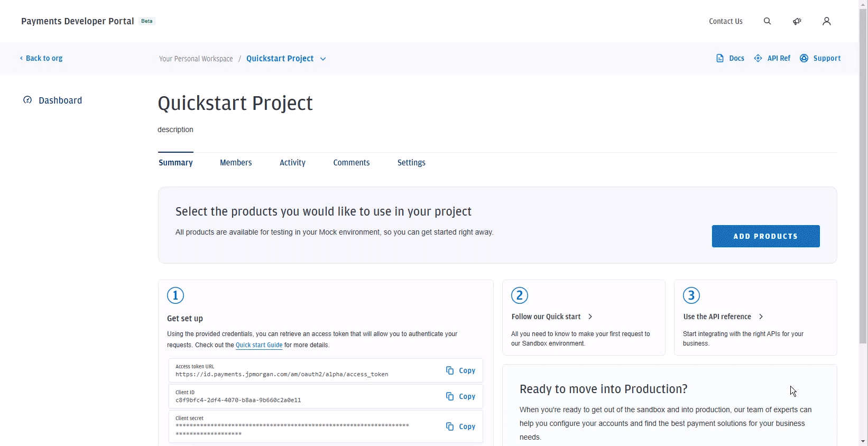Viewport: 868px width, 446px height.
Task: Switch to the Members tab
Action: click(236, 163)
